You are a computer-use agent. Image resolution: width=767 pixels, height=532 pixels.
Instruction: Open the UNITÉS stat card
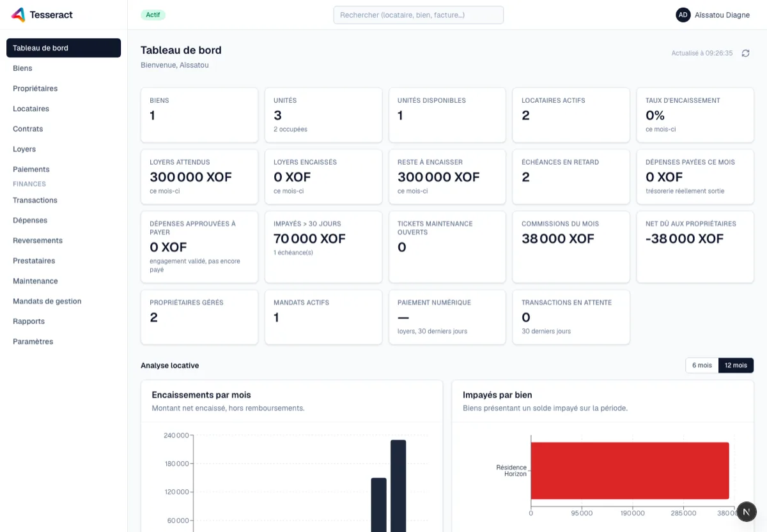323,115
